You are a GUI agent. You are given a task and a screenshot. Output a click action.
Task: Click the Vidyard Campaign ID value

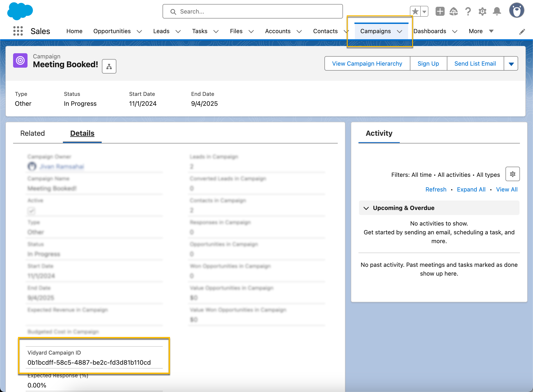89,363
